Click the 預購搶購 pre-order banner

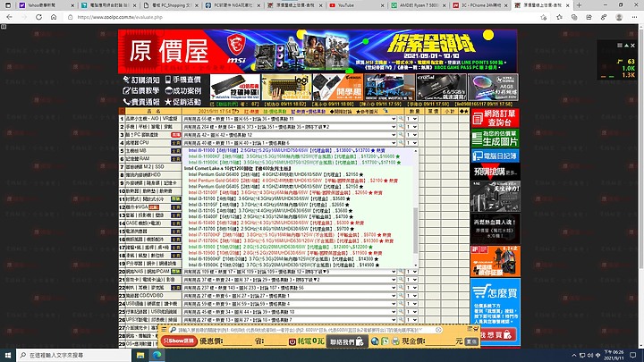click(495, 172)
